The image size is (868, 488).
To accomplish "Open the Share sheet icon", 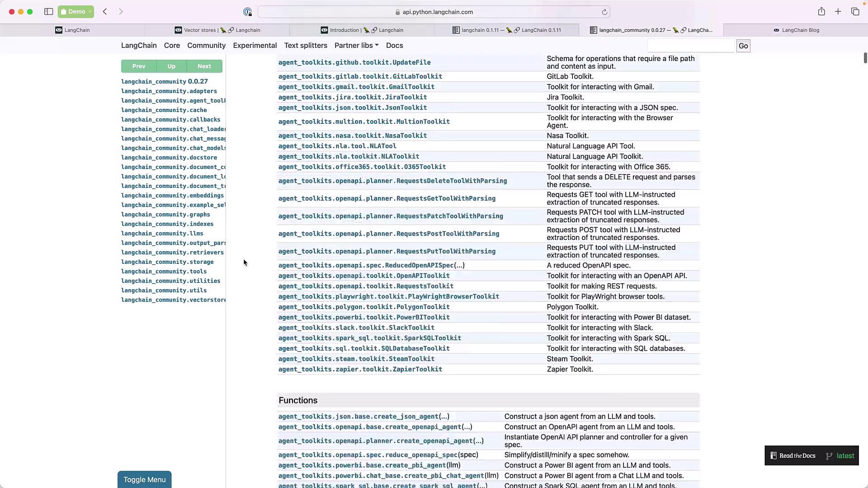I will pos(821,12).
